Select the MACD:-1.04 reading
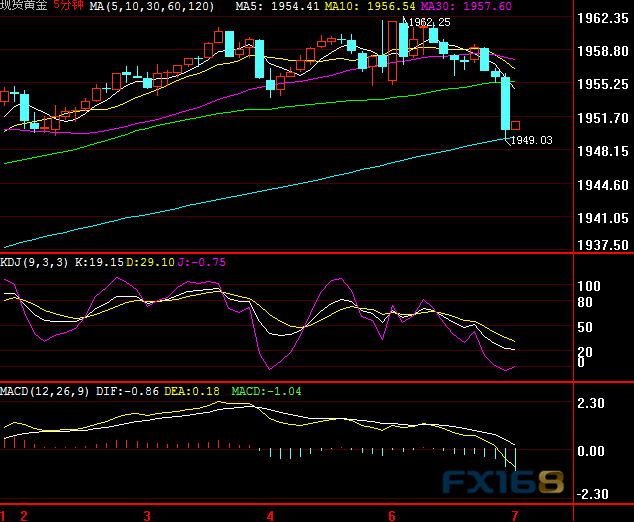 pos(266,391)
